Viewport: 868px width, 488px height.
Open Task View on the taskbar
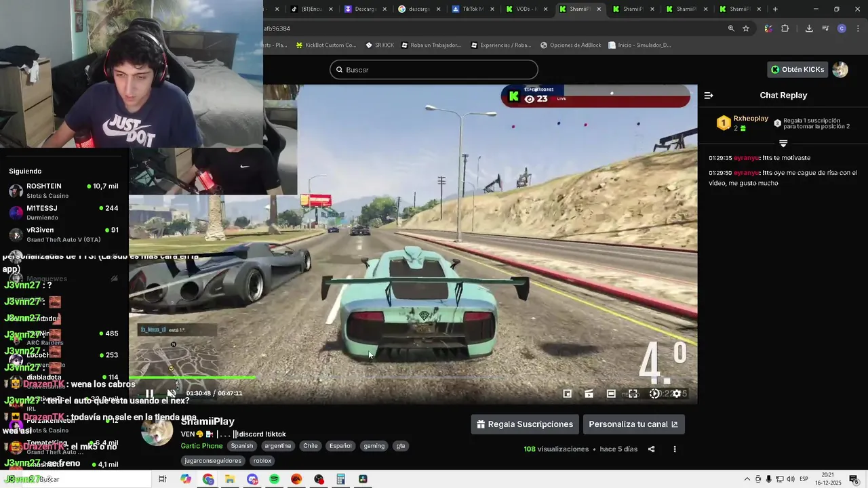click(163, 479)
